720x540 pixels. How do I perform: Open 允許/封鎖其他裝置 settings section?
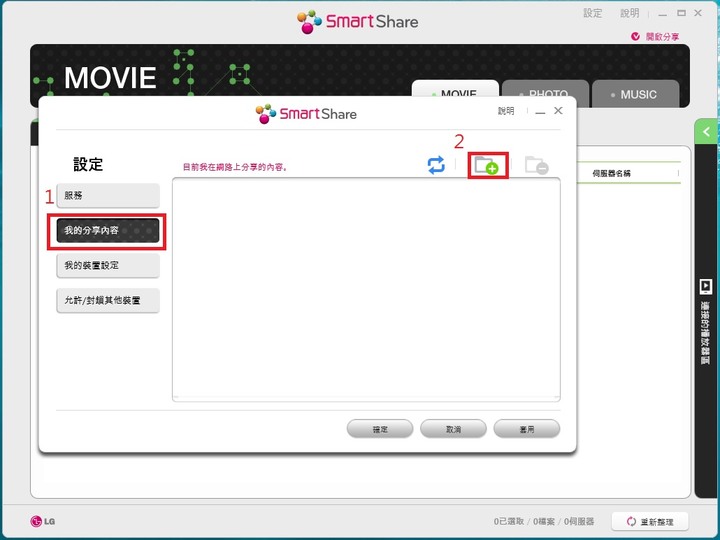[108, 300]
